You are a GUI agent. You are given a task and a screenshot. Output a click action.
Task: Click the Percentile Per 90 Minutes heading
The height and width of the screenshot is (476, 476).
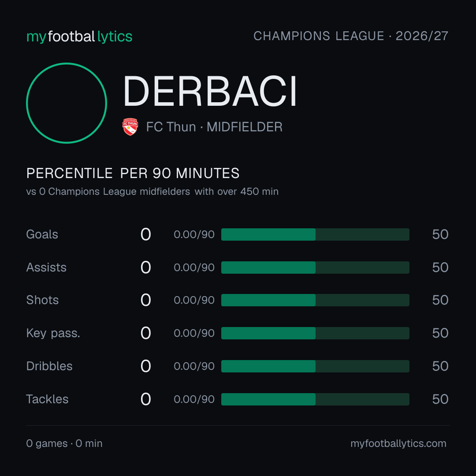133,173
